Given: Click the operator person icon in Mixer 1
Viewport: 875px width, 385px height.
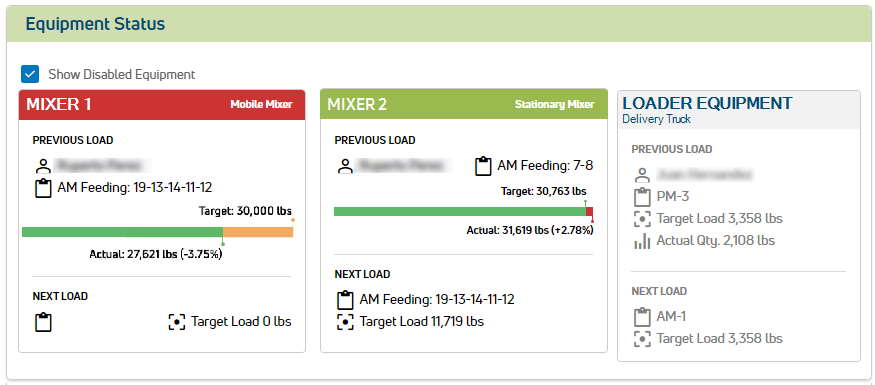Looking at the screenshot, I should (x=42, y=166).
